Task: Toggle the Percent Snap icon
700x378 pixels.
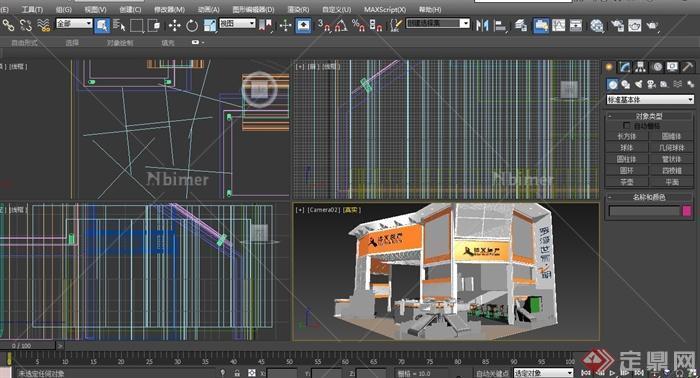Action: pyautogui.click(x=358, y=25)
